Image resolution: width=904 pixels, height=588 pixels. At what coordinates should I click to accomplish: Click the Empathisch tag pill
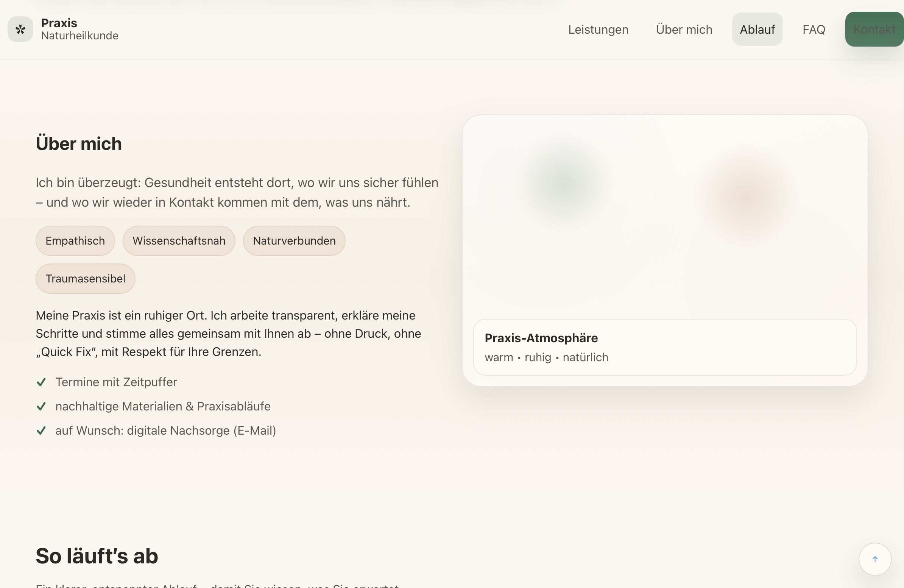(75, 241)
